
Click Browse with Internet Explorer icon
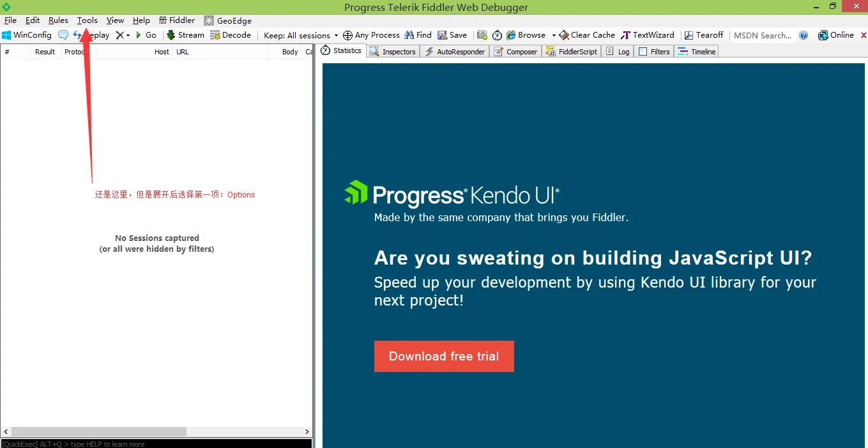(x=526, y=35)
